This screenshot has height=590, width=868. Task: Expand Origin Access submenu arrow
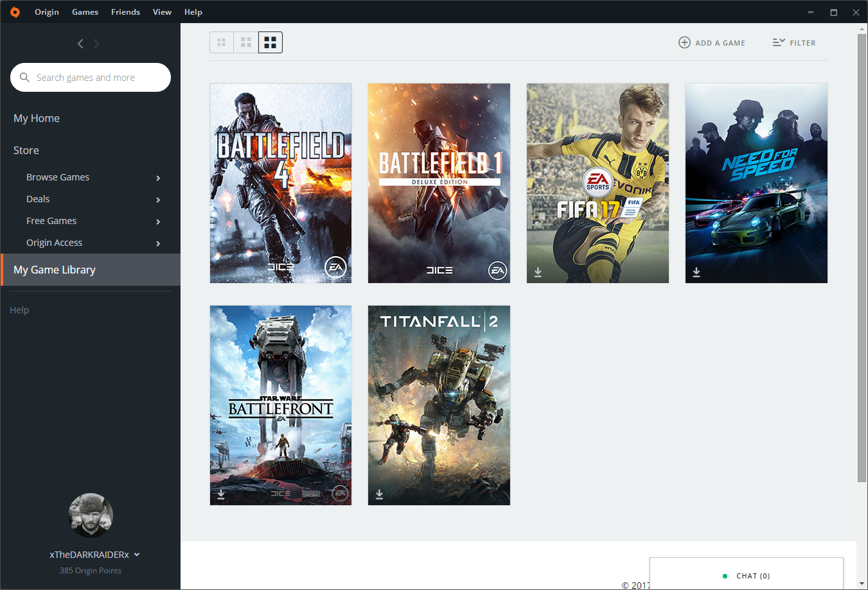158,243
